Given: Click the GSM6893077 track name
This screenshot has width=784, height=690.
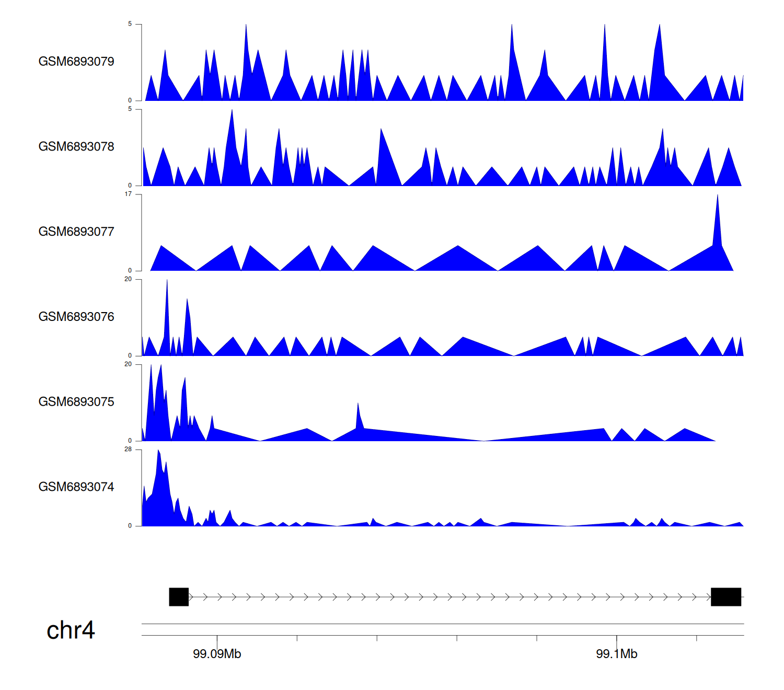Looking at the screenshot, I should pyautogui.click(x=76, y=232).
